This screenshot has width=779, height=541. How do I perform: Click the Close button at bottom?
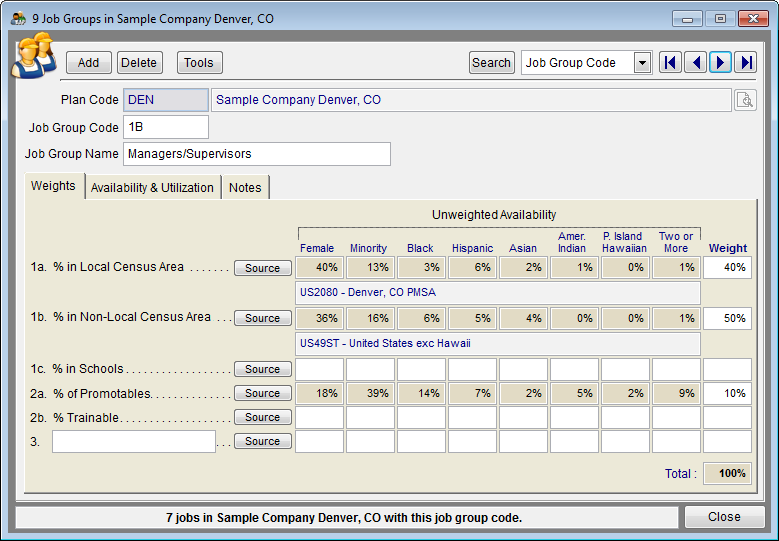click(x=724, y=517)
